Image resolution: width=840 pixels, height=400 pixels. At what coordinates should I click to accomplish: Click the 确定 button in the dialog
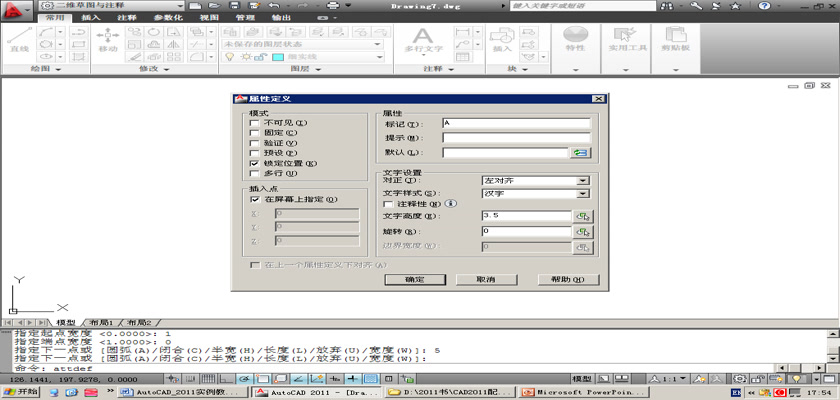(x=415, y=280)
